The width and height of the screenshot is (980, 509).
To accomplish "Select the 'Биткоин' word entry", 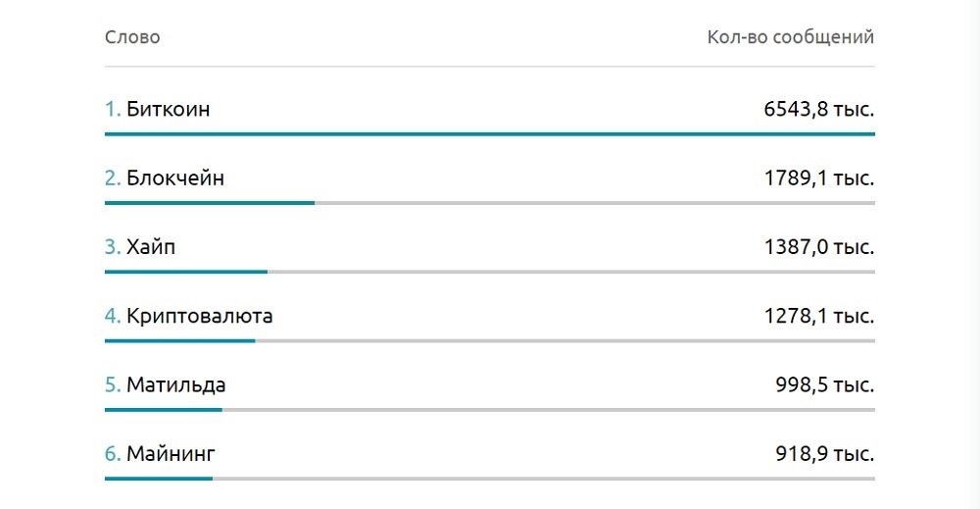I will tap(169, 109).
